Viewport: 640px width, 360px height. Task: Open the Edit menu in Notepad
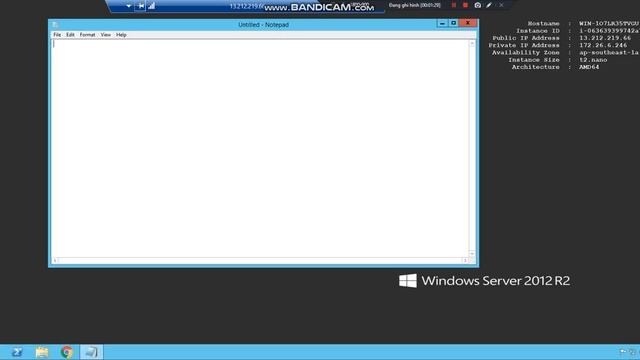pyautogui.click(x=70, y=35)
